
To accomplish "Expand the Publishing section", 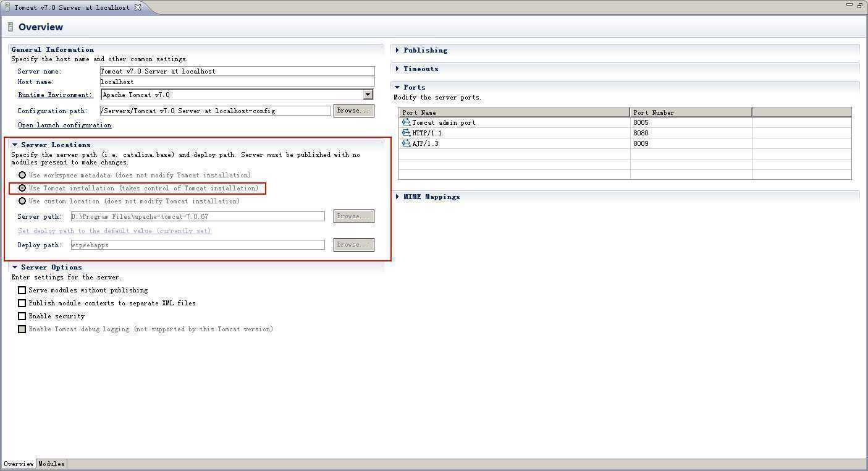I will point(397,50).
